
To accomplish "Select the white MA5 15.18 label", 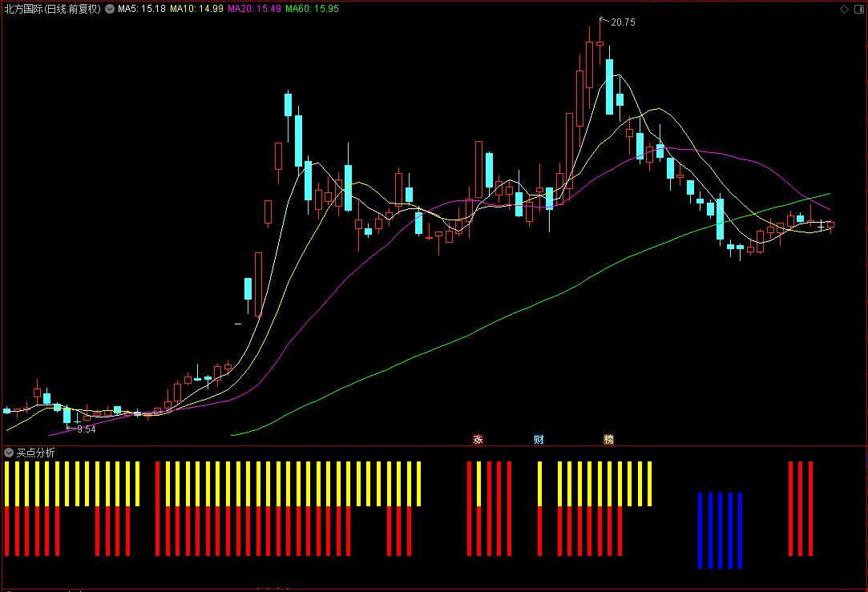I will click(x=142, y=9).
